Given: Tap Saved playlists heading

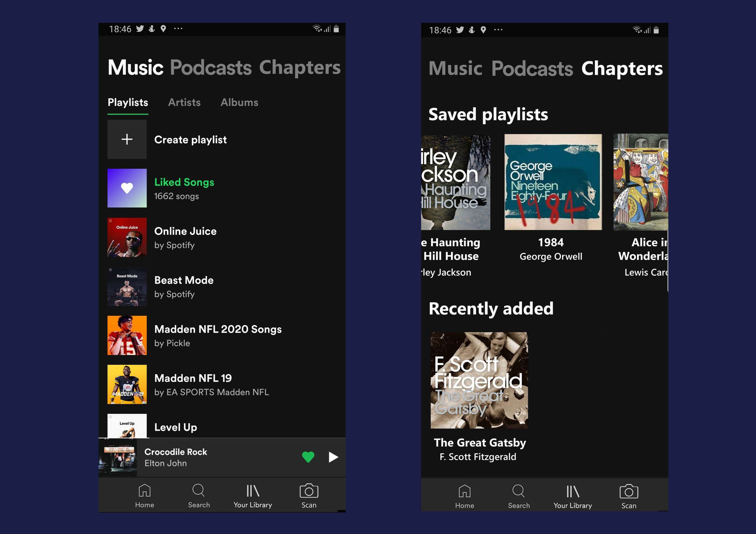Looking at the screenshot, I should [488, 115].
